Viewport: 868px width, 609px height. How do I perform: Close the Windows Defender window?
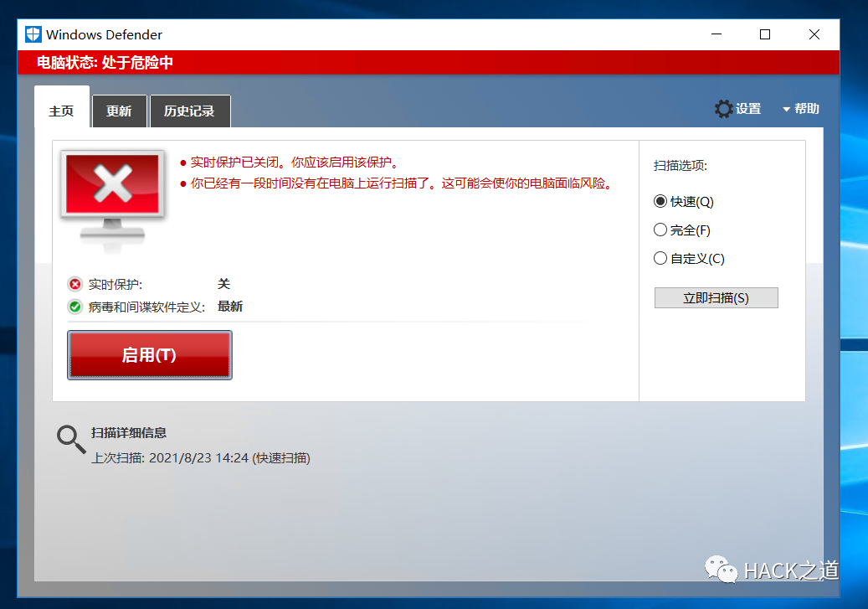[x=814, y=34]
